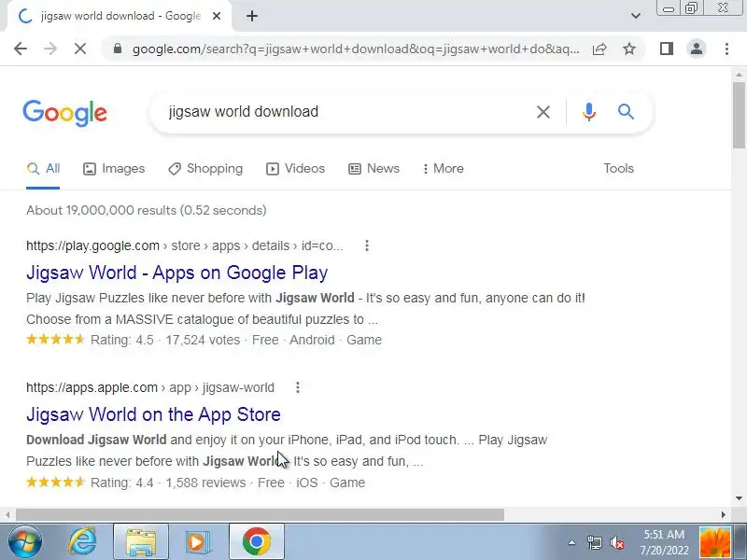Viewport: 747px width, 560px height.
Task: Open the side panel icon in toolbar
Action: [667, 49]
